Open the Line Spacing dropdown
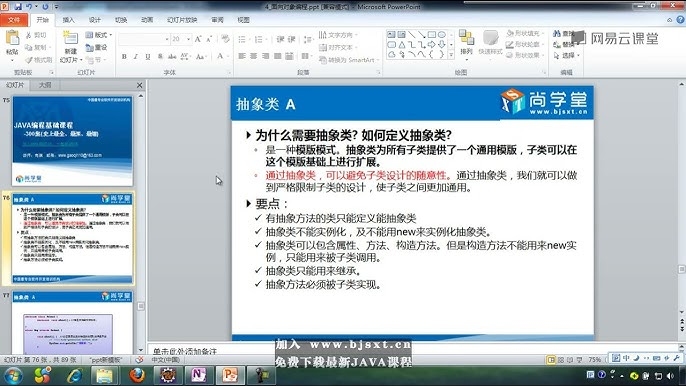 pyautogui.click(x=308, y=39)
